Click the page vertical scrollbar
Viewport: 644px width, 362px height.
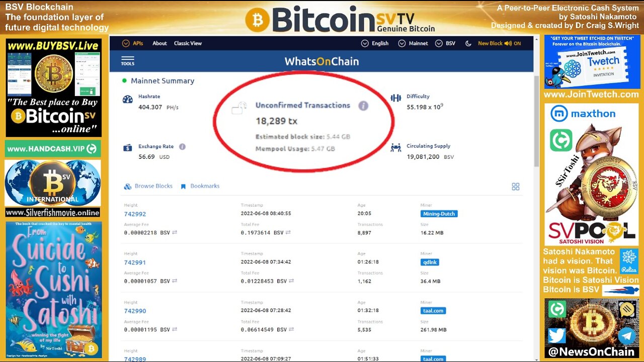point(536,121)
